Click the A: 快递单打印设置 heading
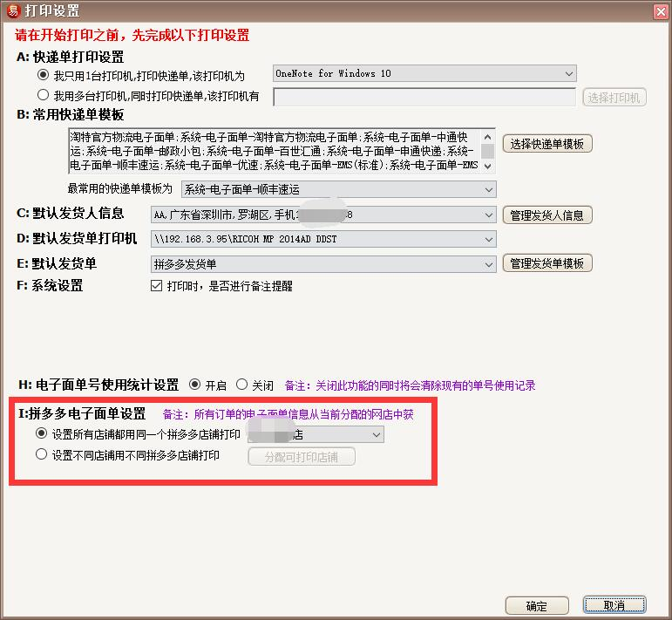The image size is (672, 620). (70, 57)
